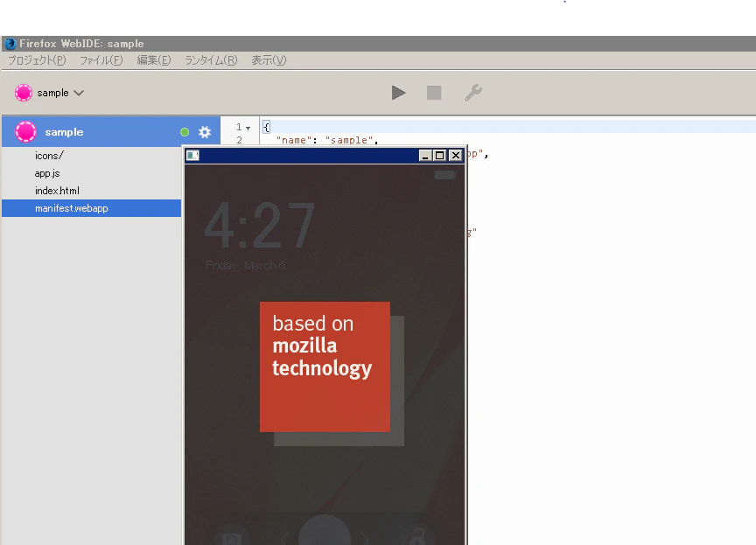Viewport: 756px width, 545px height.
Task: Maximize the simulator window
Action: coord(440,155)
